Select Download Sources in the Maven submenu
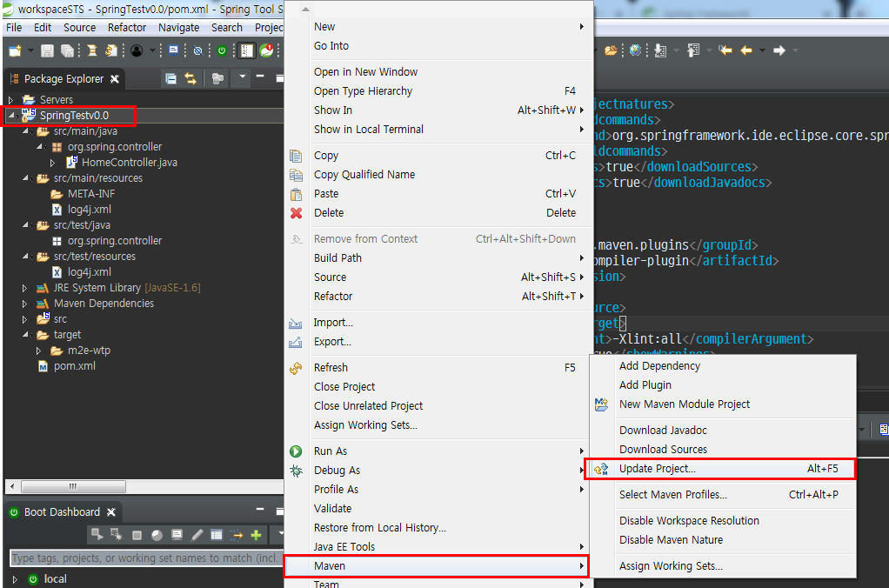This screenshot has height=588, width=889. click(723, 450)
